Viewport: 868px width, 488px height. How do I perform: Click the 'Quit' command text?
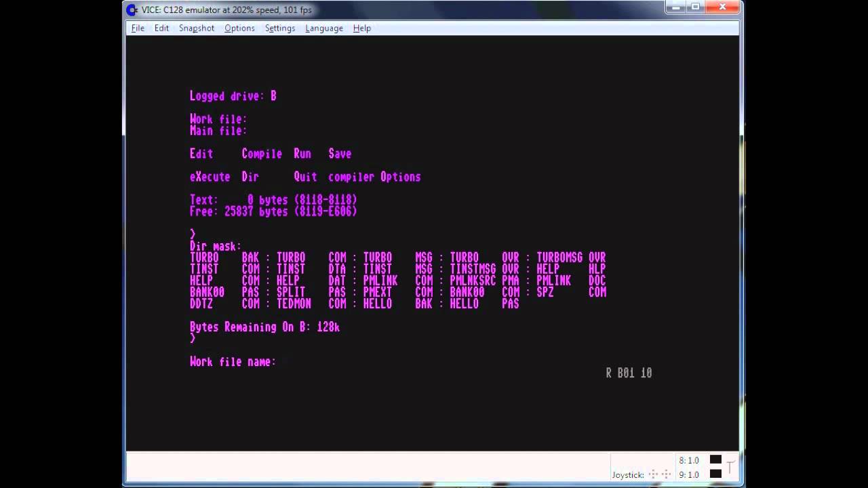305,177
